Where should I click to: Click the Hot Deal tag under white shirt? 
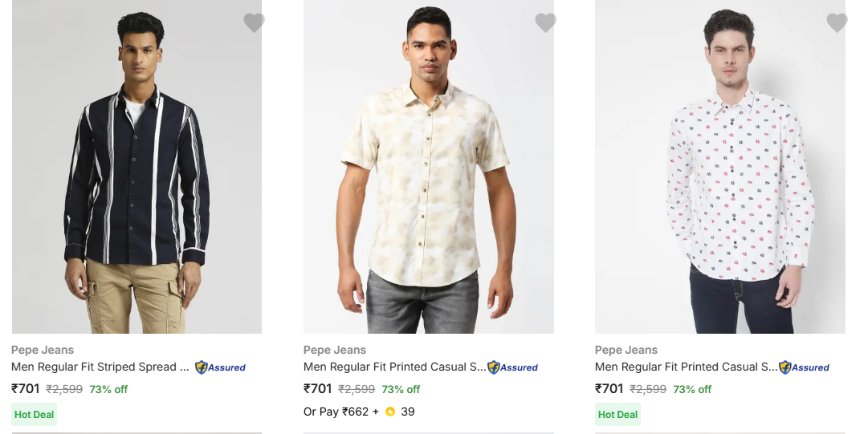tap(617, 415)
